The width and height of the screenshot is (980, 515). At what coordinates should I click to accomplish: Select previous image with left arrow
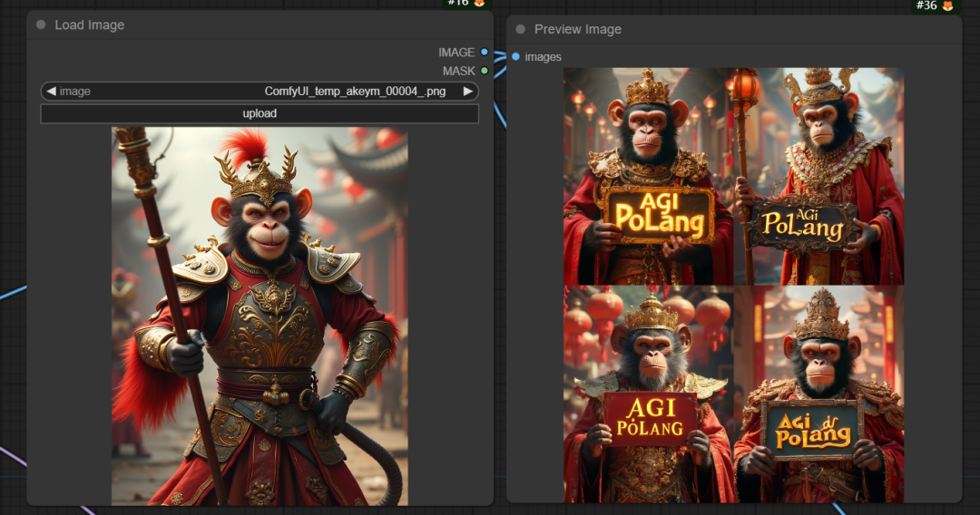tap(51, 92)
